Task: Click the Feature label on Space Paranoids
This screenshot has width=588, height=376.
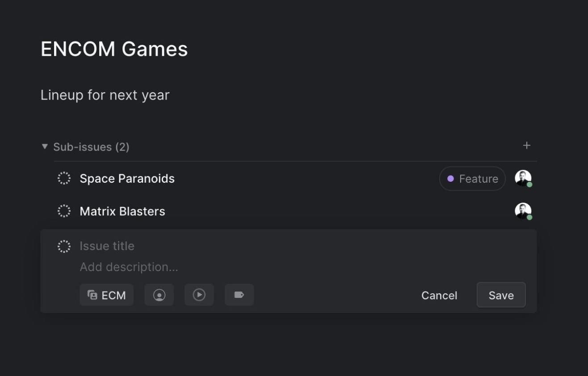Action: [472, 179]
